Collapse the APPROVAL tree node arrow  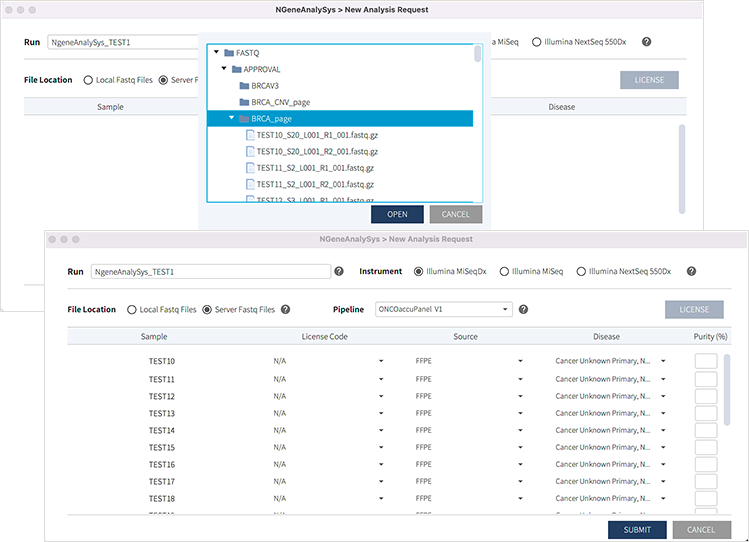pyautogui.click(x=224, y=68)
